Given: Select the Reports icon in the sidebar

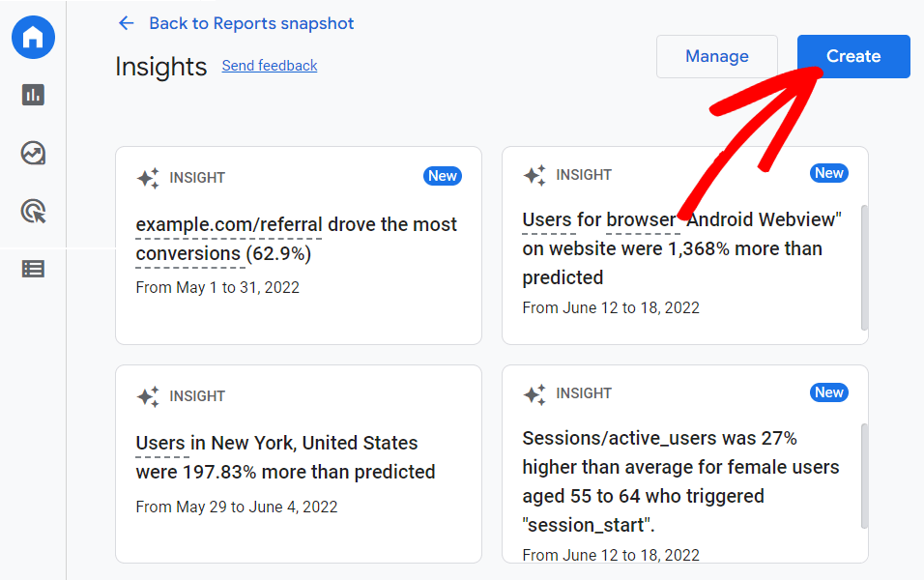Looking at the screenshot, I should click(33, 95).
